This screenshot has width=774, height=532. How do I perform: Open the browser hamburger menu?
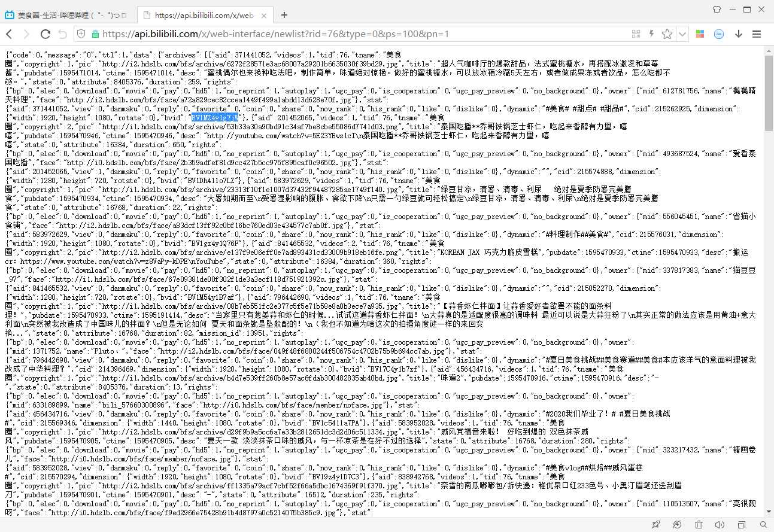tap(757, 34)
